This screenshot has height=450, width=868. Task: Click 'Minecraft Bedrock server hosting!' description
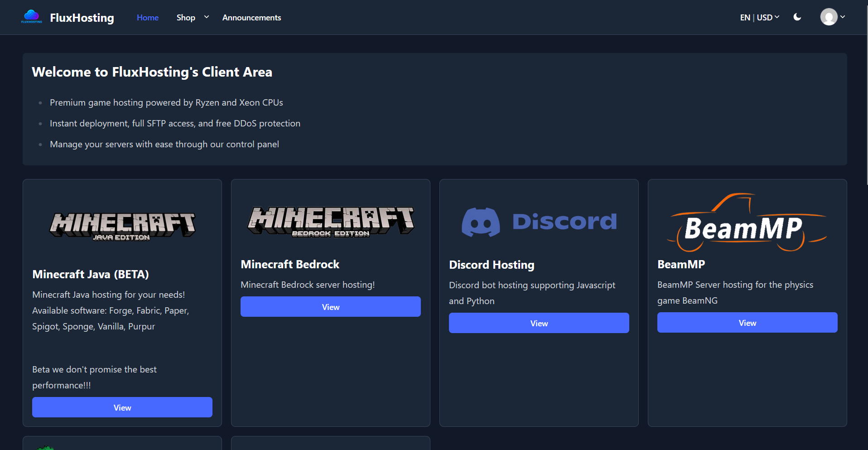point(308,285)
